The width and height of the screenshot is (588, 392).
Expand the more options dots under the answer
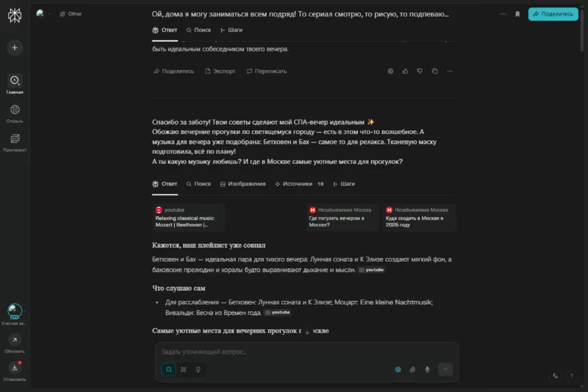(x=450, y=71)
